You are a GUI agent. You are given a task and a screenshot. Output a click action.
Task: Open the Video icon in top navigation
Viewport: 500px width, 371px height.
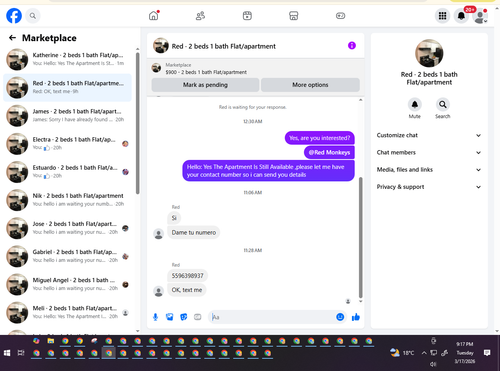click(247, 16)
